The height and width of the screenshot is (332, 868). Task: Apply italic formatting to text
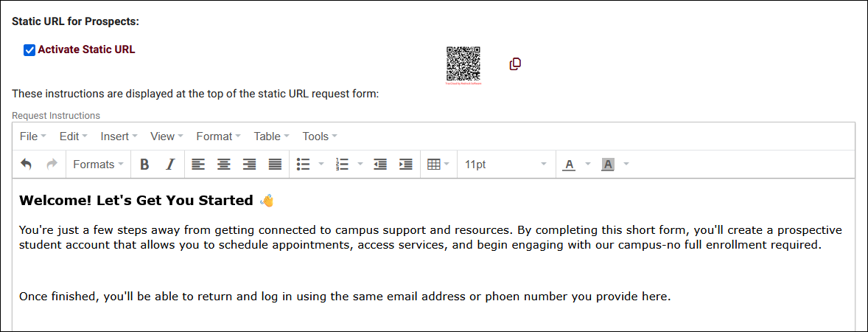[169, 165]
